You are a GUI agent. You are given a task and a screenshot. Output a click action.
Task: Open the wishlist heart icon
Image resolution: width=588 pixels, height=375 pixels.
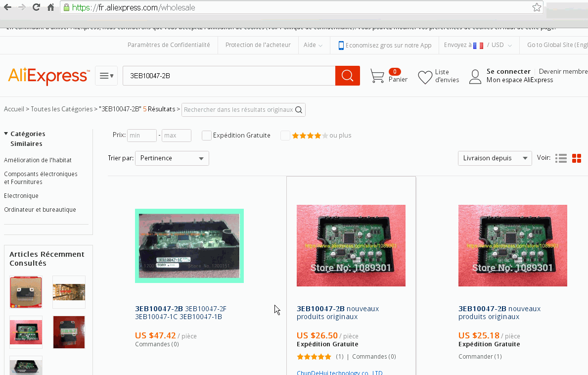click(425, 77)
